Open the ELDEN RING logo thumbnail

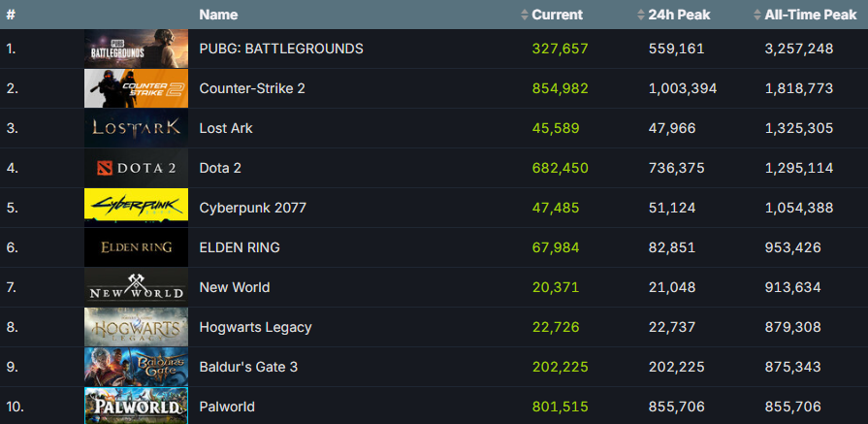tap(136, 247)
